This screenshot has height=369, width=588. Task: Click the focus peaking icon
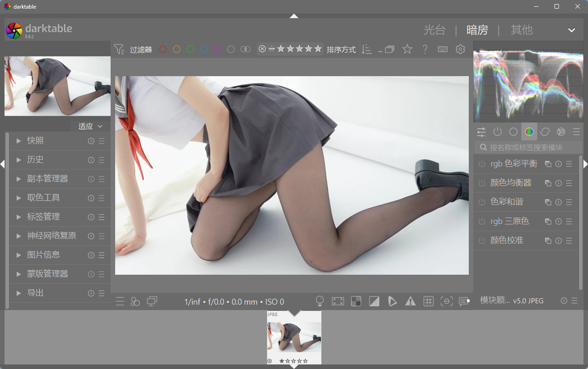447,301
